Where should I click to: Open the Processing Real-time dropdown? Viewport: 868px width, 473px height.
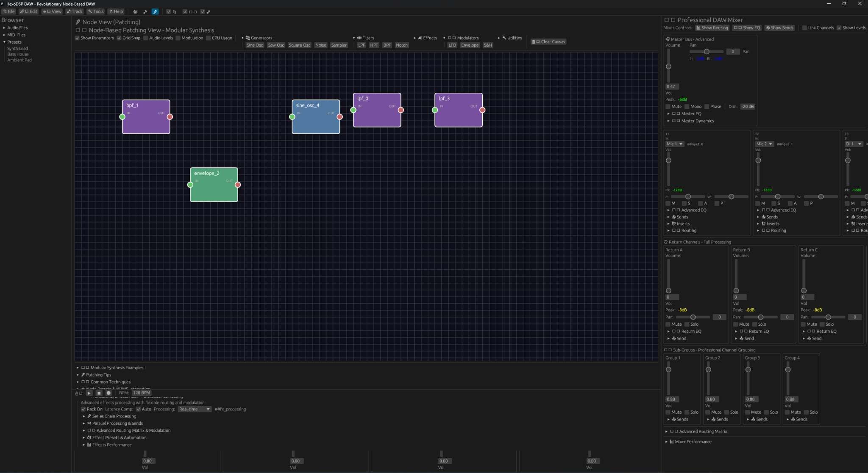pyautogui.click(x=194, y=409)
